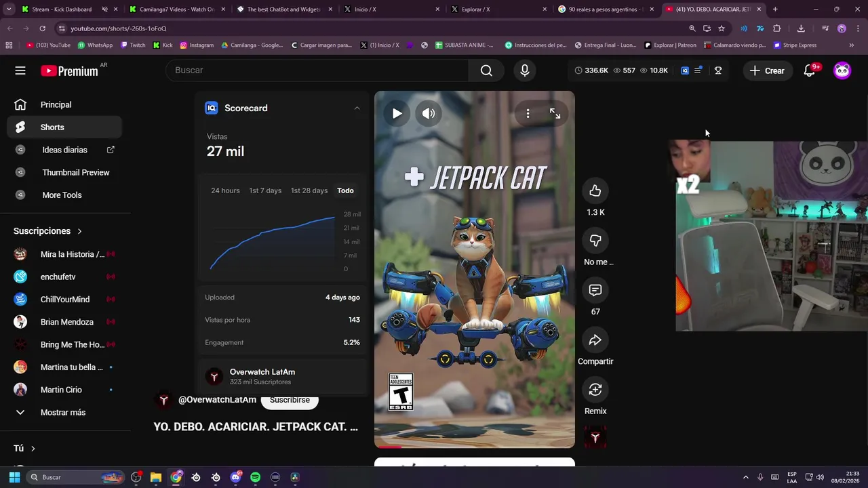Collapse the Scorecard panel

pyautogui.click(x=357, y=108)
